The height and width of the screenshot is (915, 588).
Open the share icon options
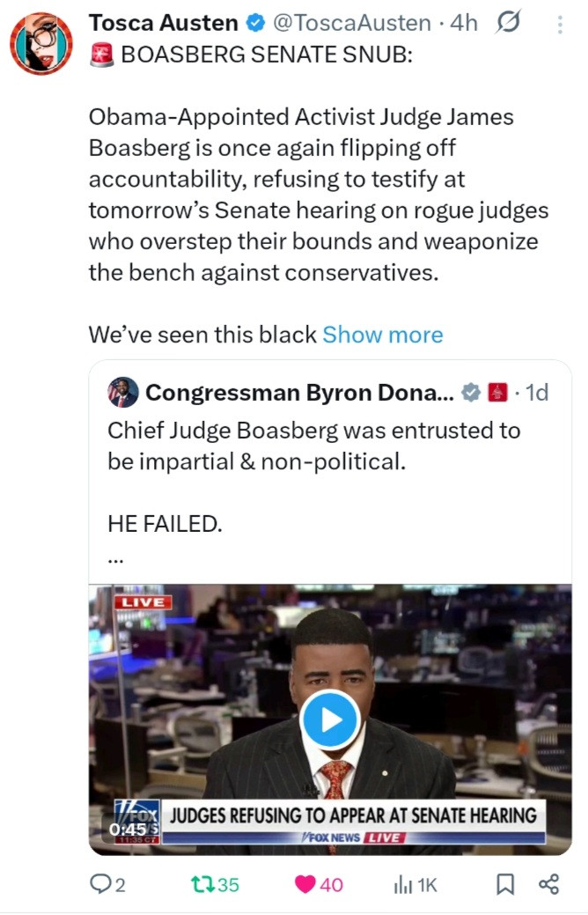[548, 884]
